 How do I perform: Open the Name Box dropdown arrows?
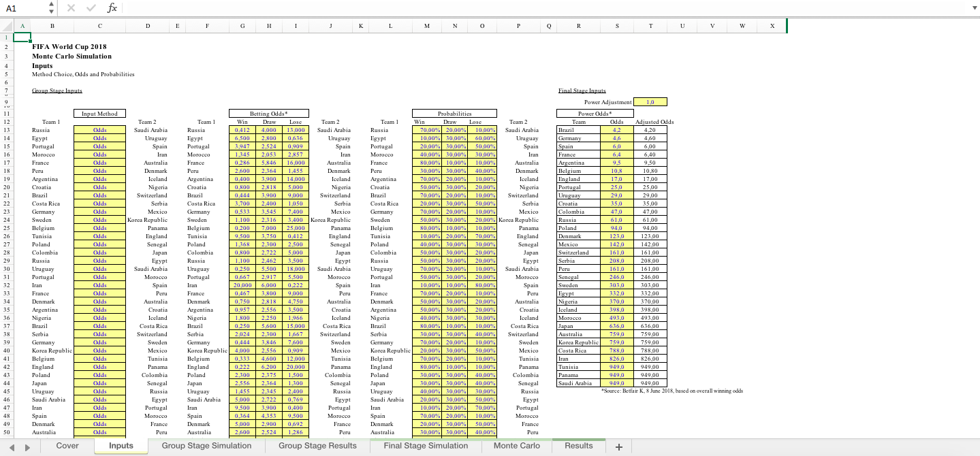click(51, 7)
